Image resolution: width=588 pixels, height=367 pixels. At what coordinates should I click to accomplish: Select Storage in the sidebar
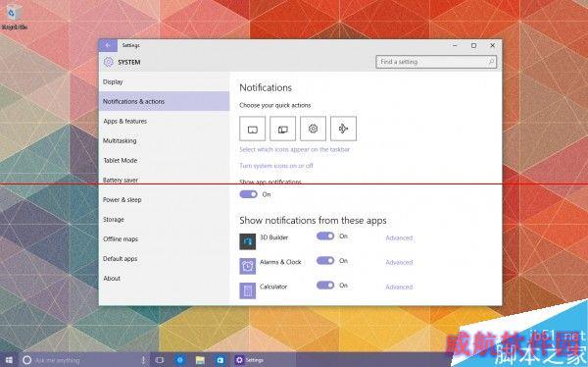pyautogui.click(x=165, y=220)
